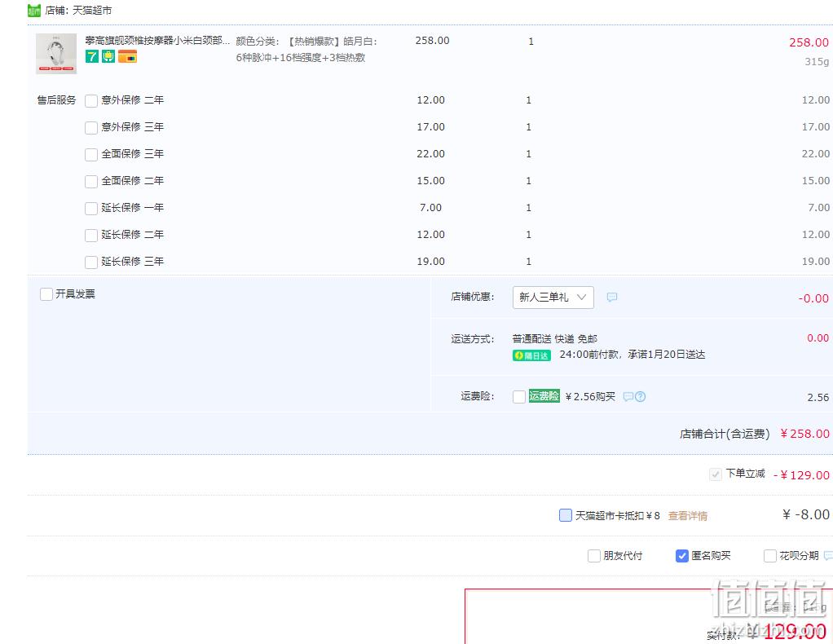
Task: Enable 朋友代付 friend pay option
Action: (x=594, y=556)
